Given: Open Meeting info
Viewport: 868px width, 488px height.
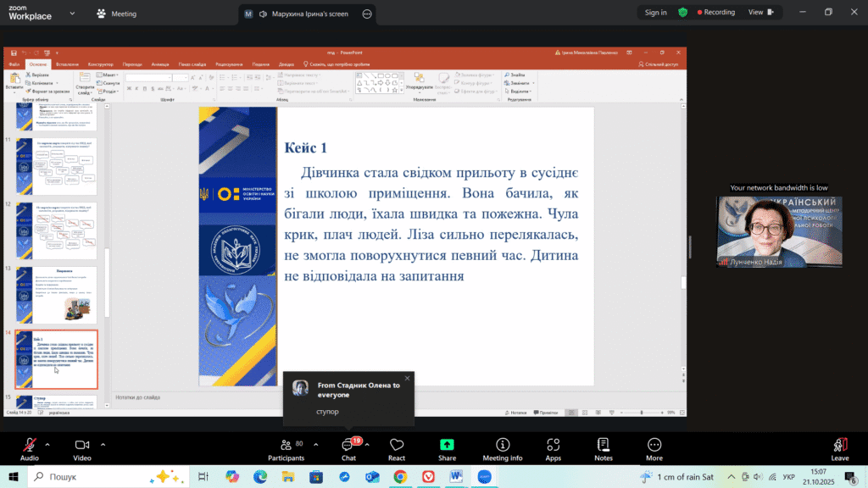Looking at the screenshot, I should click(502, 448).
